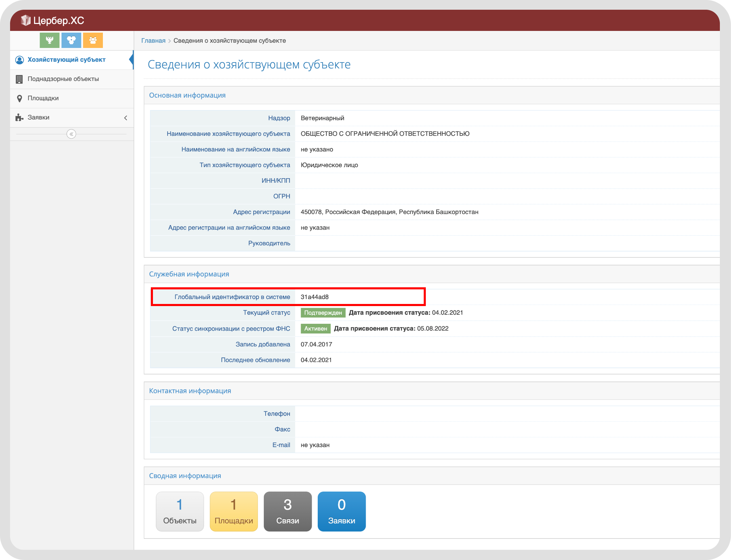The height and width of the screenshot is (560, 731).
Task: Click the user icon beside Хозяйствующий субъект
Action: click(x=19, y=60)
